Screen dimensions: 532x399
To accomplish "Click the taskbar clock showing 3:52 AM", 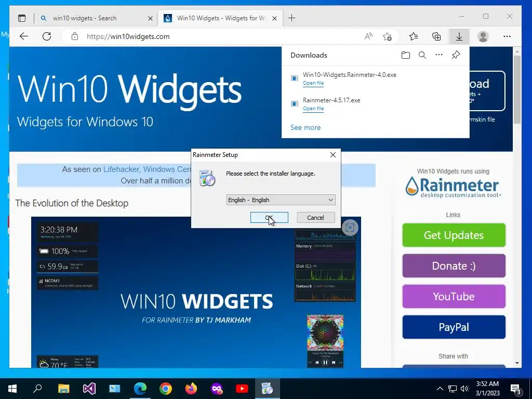I will point(487,389).
